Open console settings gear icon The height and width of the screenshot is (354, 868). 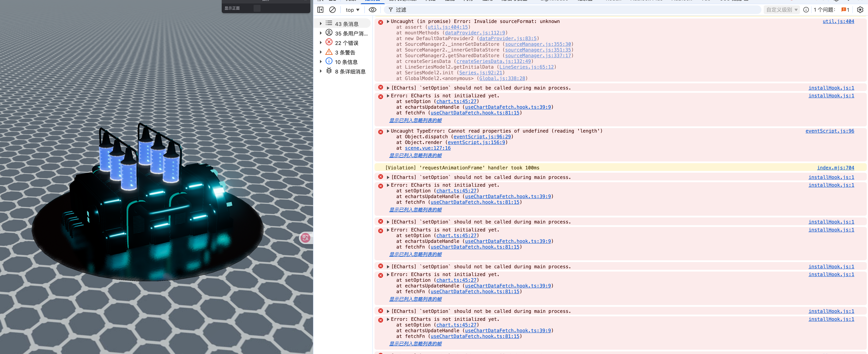pyautogui.click(x=860, y=10)
